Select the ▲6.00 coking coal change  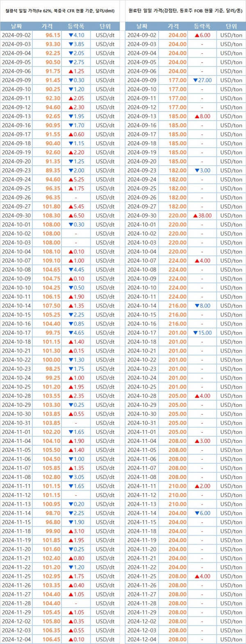[x=203, y=35]
